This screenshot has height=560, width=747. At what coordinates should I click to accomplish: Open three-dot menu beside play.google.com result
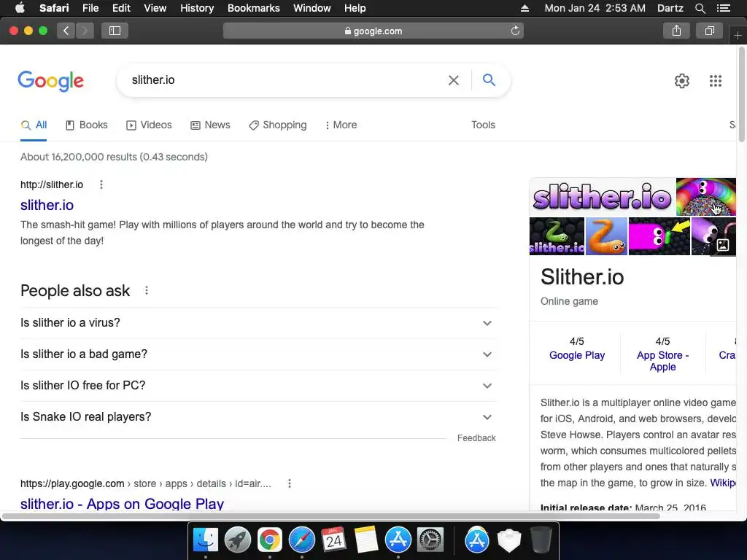click(x=289, y=484)
